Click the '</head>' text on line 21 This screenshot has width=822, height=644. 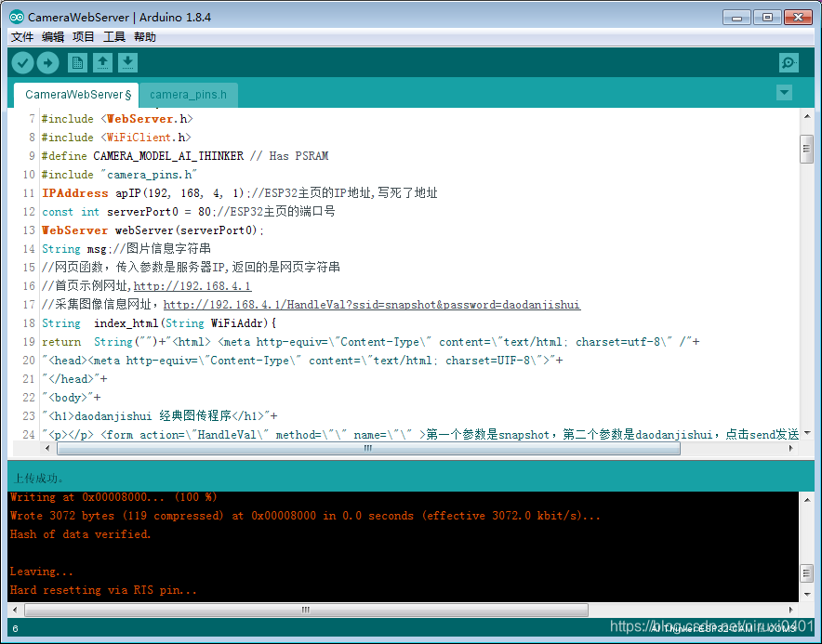coord(71,379)
